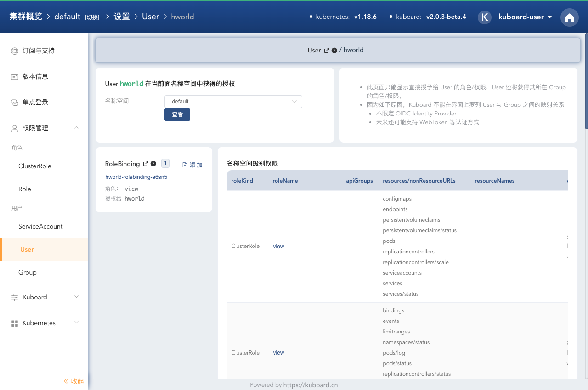Click the namespaces/status resource entry

pos(406,342)
